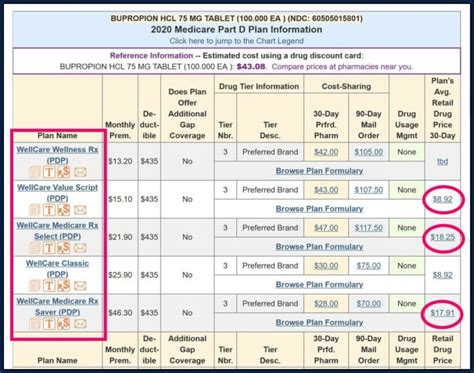The height and width of the screenshot is (373, 474).
Task: Click the $42.00 30-day preferred pharmacy cost
Action: (x=326, y=152)
